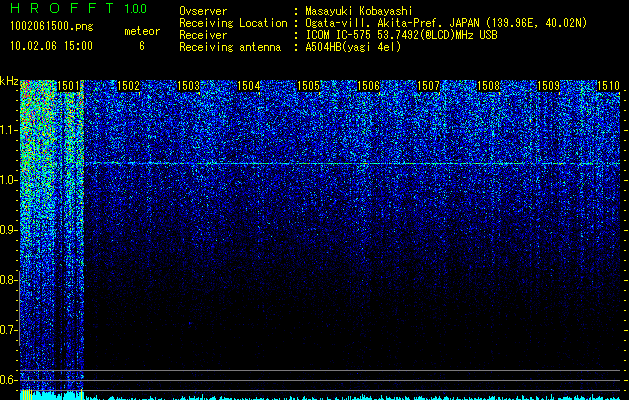Click the Ovserver field label
629x400 pixels.
click(203, 11)
